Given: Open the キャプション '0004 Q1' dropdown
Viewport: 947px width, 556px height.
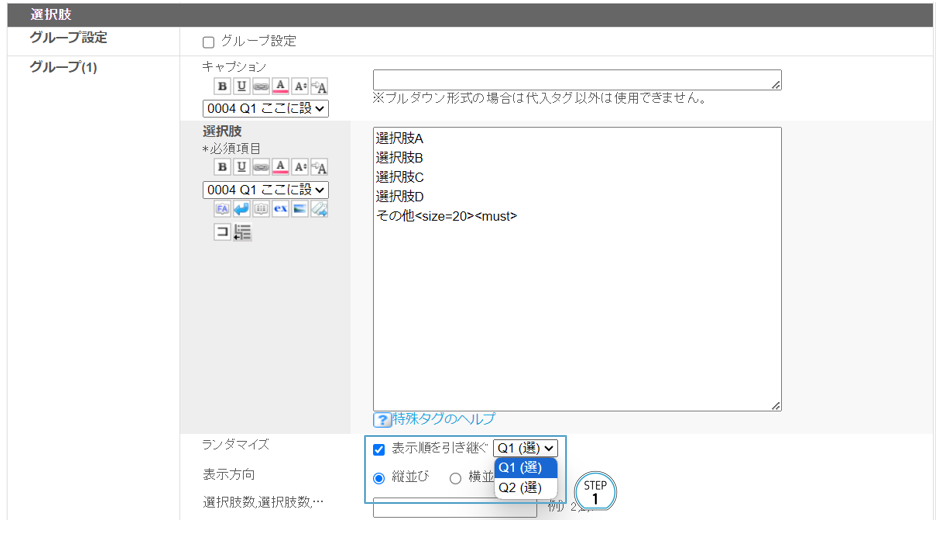Looking at the screenshot, I should click(x=265, y=108).
